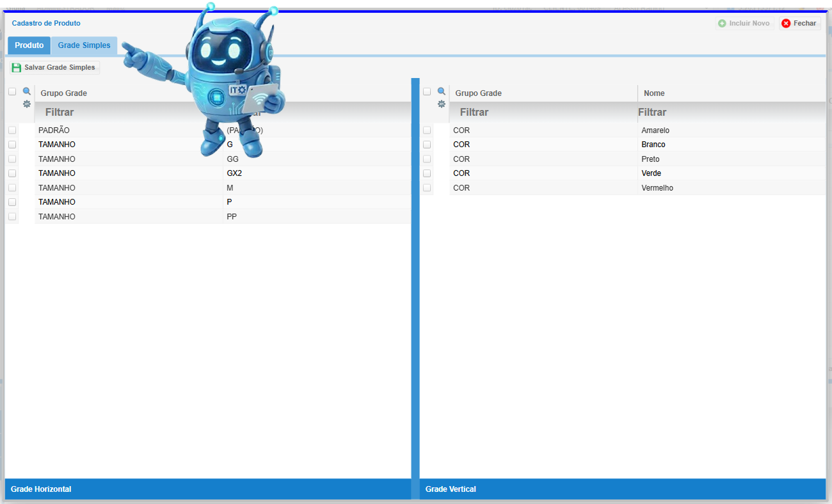Select the checkbox for COR Vermelho row
This screenshot has height=504, width=832.
pos(427,188)
